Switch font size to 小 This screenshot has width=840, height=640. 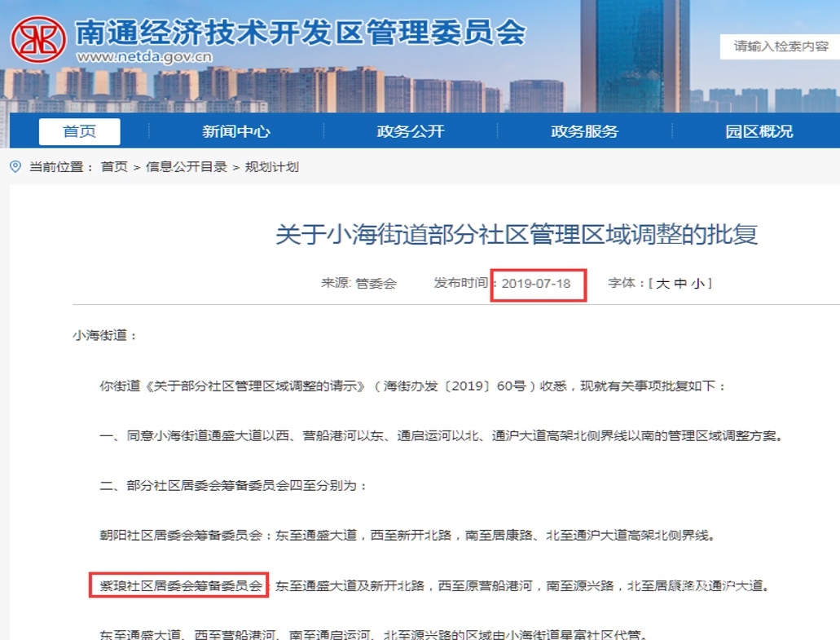click(x=698, y=284)
